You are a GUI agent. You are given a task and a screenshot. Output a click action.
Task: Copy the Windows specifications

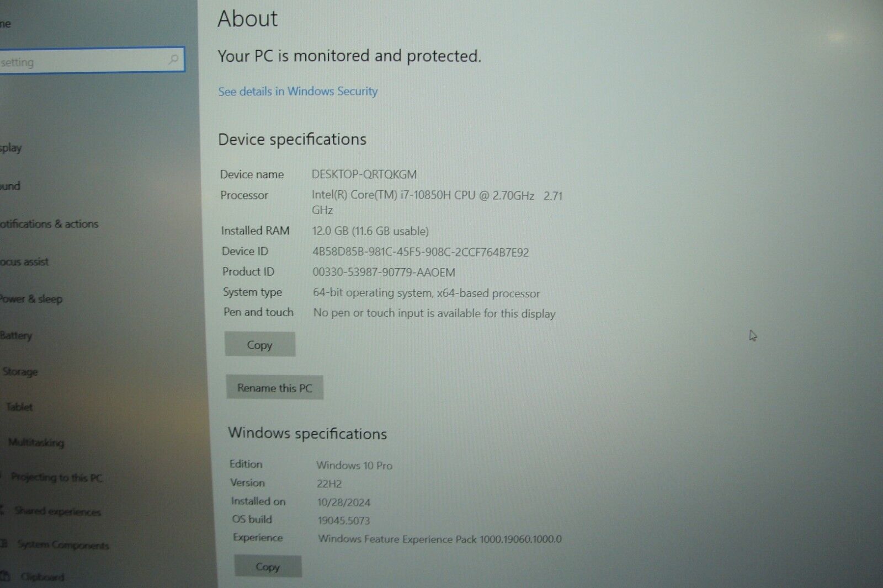tap(268, 566)
